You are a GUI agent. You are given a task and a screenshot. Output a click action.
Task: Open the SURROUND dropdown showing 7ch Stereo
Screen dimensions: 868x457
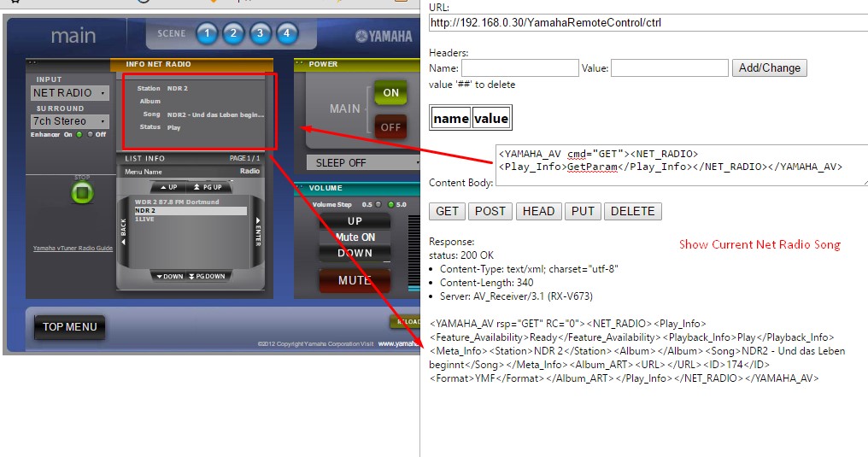[x=70, y=121]
